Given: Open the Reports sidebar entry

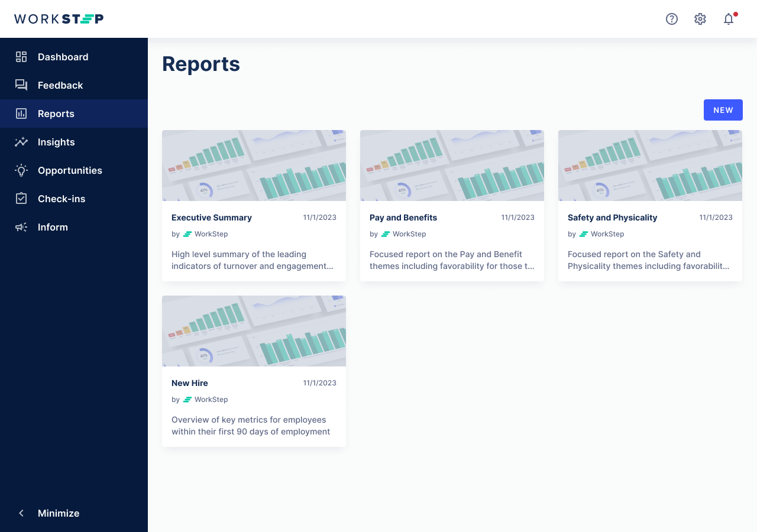Looking at the screenshot, I should [x=56, y=113].
